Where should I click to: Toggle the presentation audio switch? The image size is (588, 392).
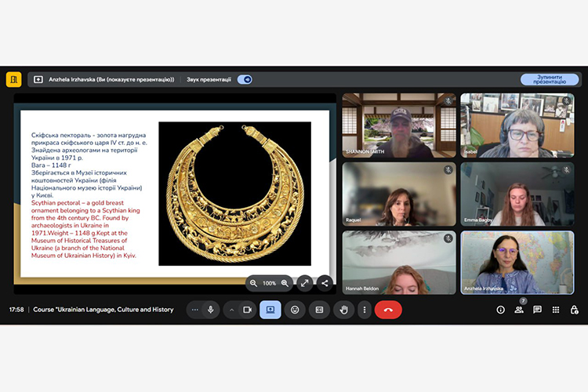245,79
